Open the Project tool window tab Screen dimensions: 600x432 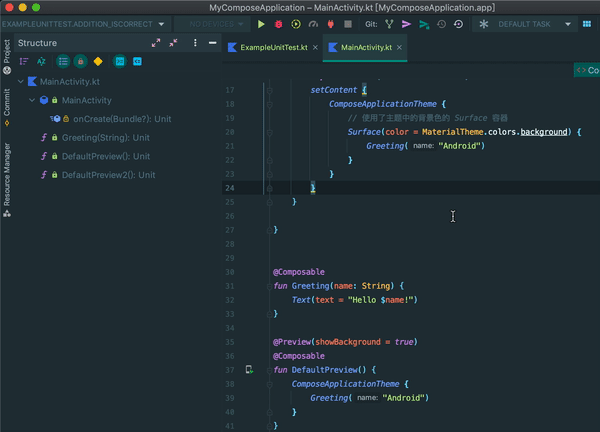7,57
